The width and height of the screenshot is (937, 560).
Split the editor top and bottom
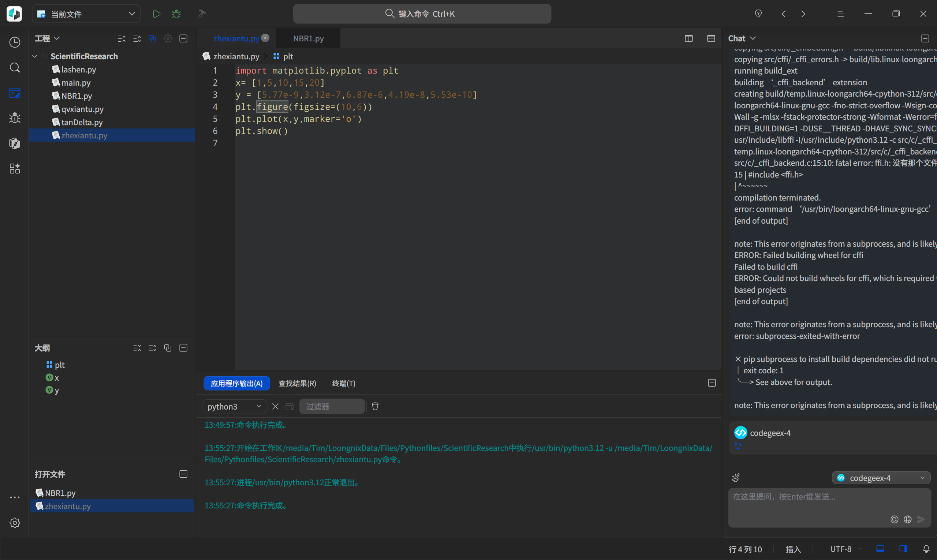[711, 38]
